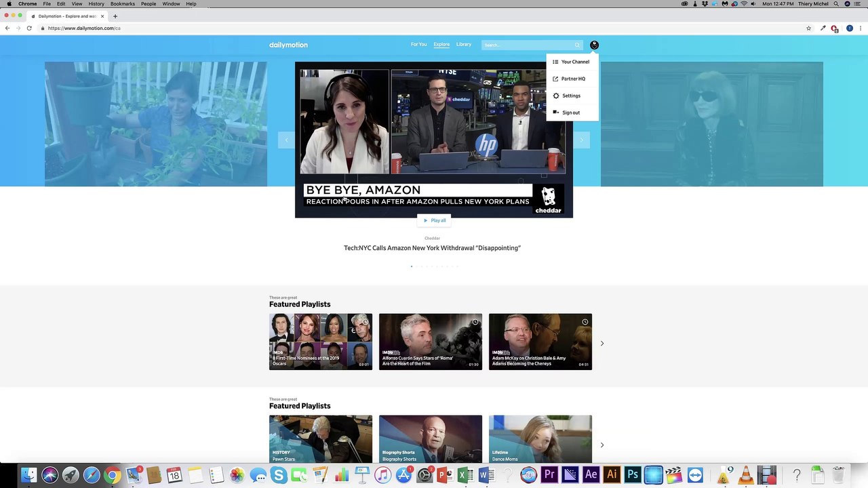Open Safari from the Dock
Screen dimensions: 868x488
pyautogui.click(x=92, y=475)
